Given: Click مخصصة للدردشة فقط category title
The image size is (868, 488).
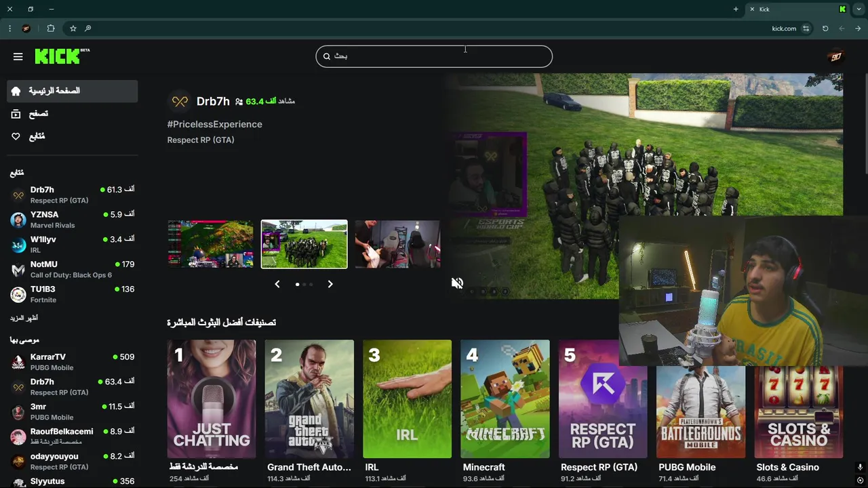Looking at the screenshot, I should (203, 467).
